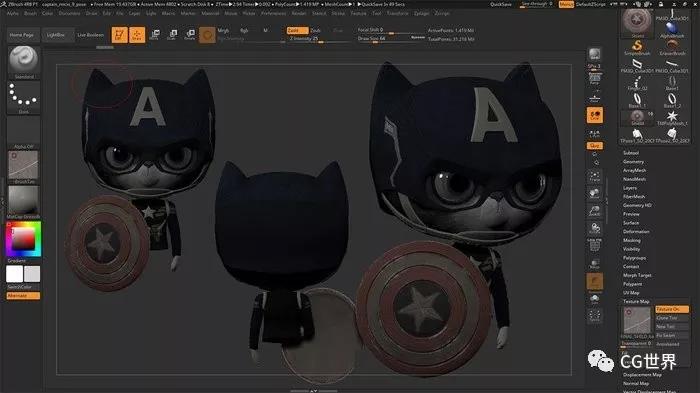Open the Brush menu
This screenshot has height=393, width=700.
pyautogui.click(x=30, y=13)
